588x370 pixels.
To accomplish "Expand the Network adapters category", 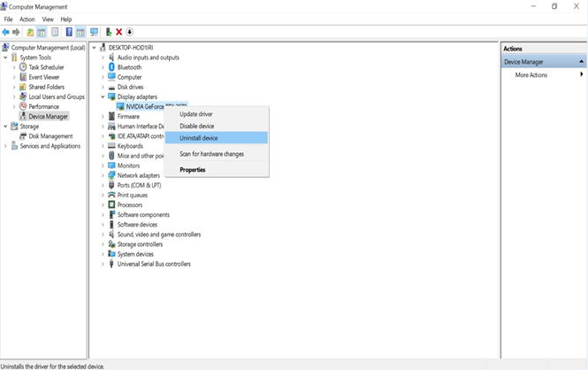I will [103, 175].
